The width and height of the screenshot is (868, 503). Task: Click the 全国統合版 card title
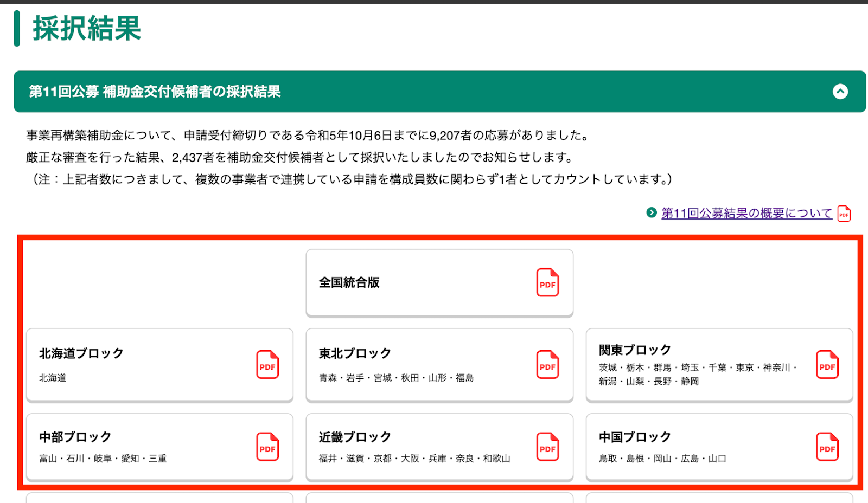pos(349,282)
